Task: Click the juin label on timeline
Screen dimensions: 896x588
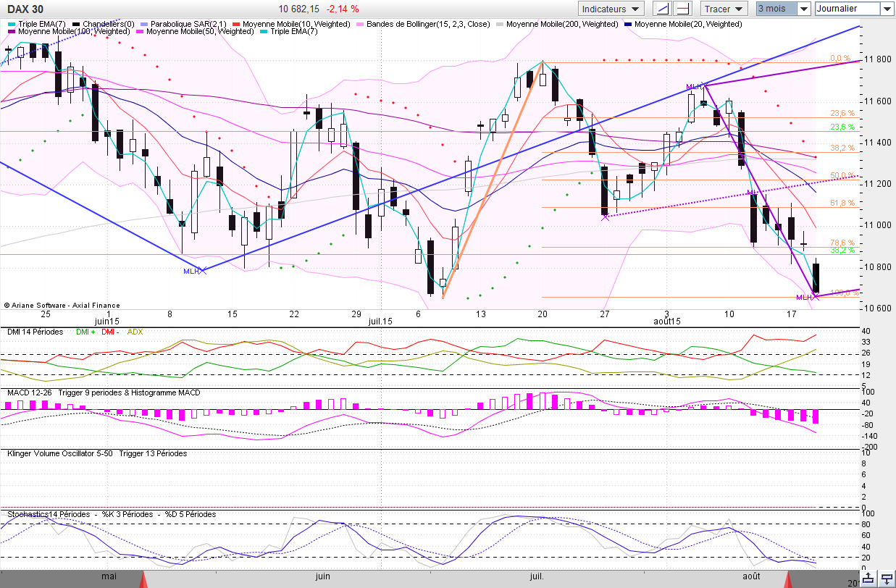Action: (x=323, y=576)
